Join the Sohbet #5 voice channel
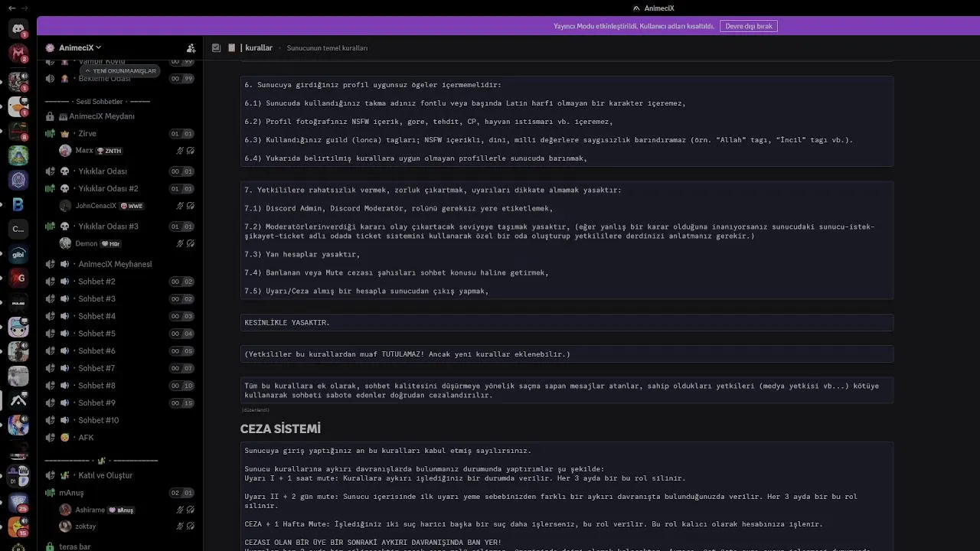 coord(96,334)
